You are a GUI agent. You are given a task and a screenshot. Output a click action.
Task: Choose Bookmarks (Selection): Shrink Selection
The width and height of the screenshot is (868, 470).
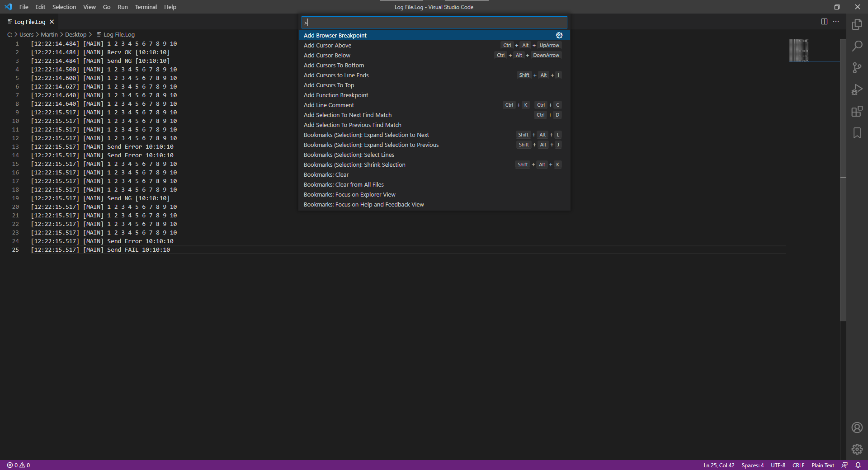[434, 164]
